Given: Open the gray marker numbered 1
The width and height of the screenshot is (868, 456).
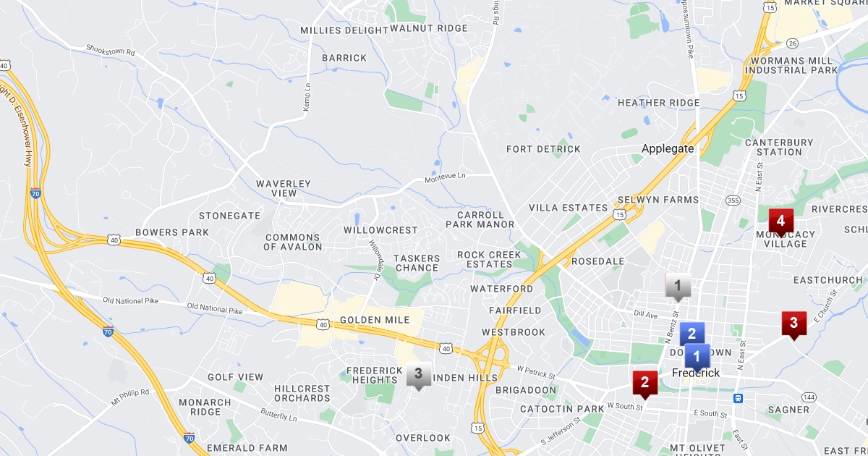Looking at the screenshot, I should (678, 287).
